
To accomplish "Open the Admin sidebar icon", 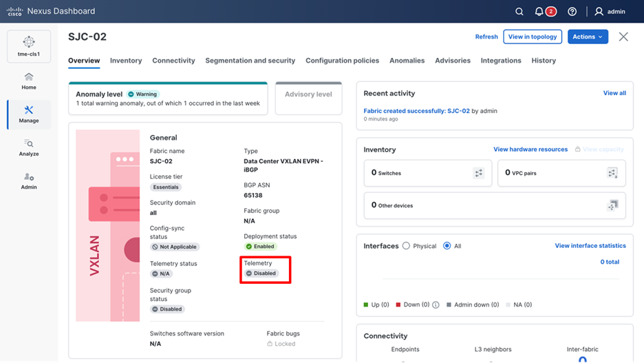I will pos(29,180).
